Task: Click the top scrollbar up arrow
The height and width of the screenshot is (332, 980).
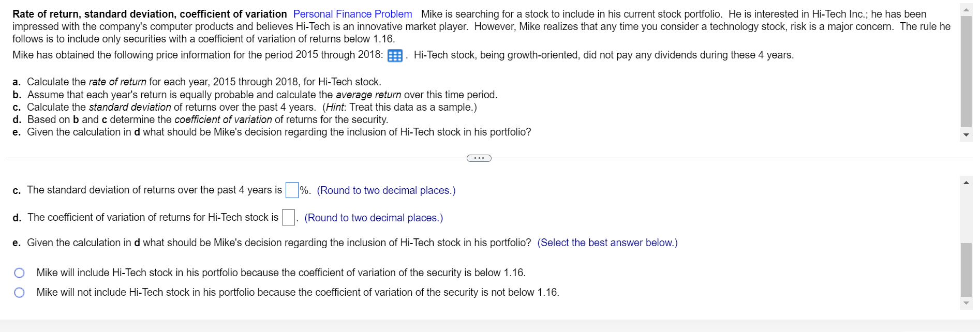Action: click(x=967, y=9)
